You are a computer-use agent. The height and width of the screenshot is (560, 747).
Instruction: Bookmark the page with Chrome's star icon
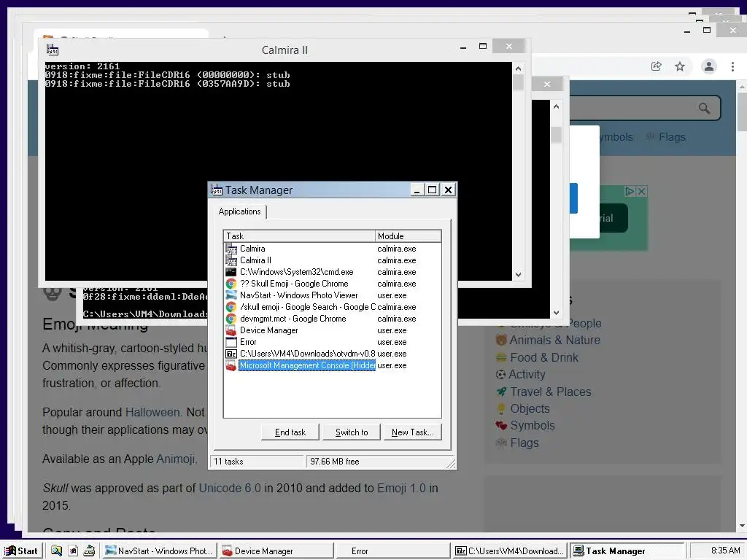coord(680,66)
